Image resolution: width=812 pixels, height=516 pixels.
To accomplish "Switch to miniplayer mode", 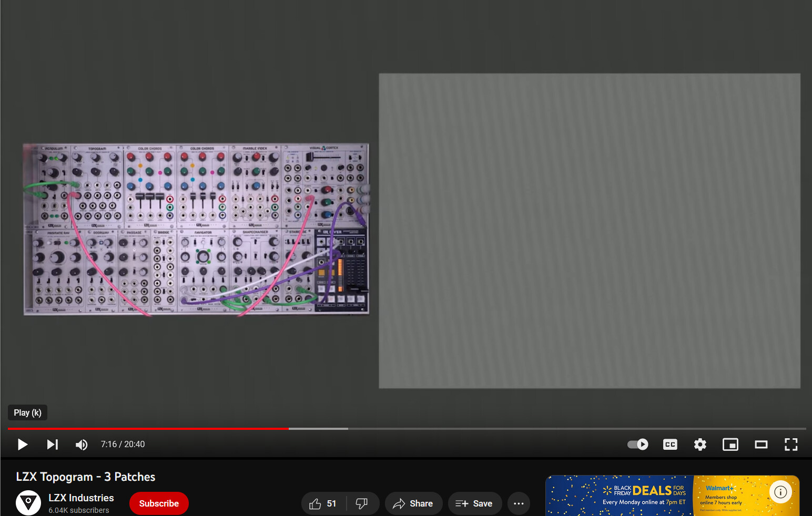I will [730, 445].
